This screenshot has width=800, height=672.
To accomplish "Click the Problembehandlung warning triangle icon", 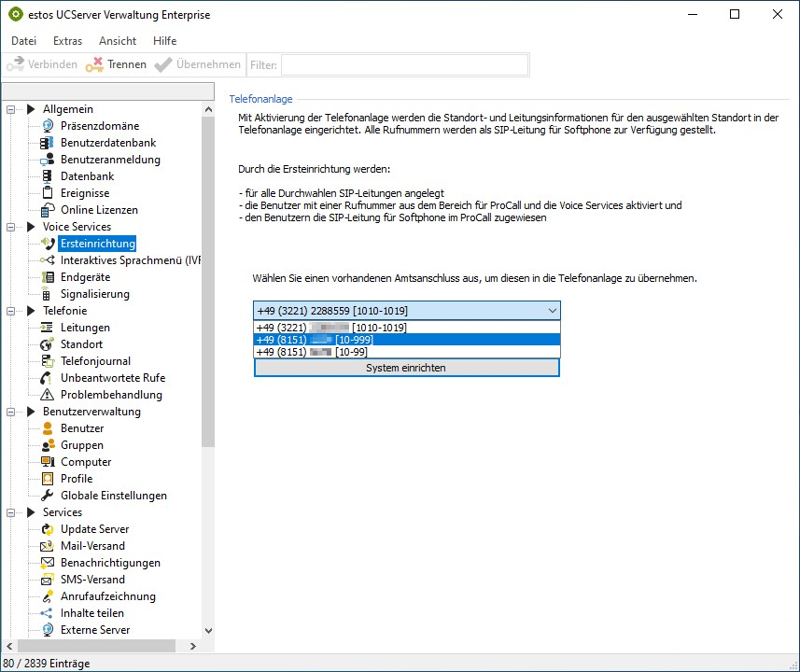I will (x=47, y=395).
